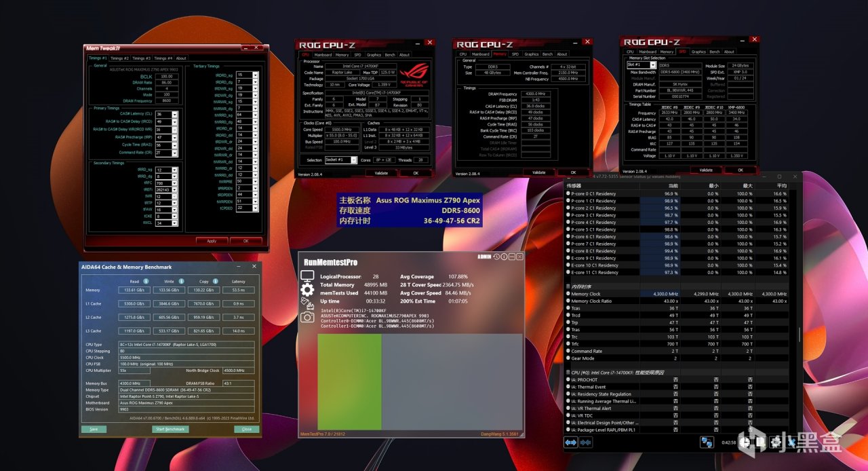
Task: Open Cycle Time (tRAS) dropdown
Action: [x=176, y=145]
